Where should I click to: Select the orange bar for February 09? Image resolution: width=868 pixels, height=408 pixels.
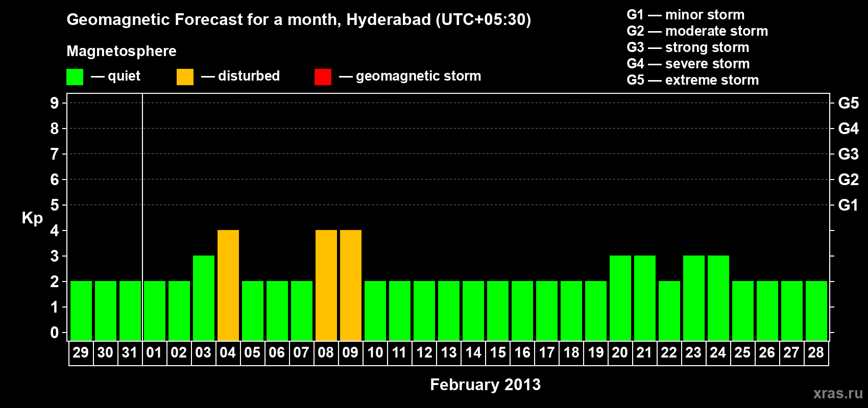(351, 285)
